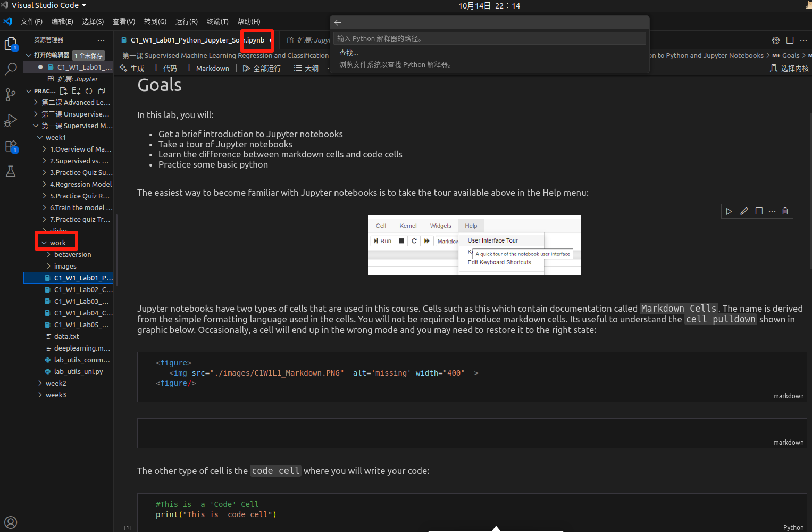
Task: Collapse all folders in explorer
Action: [102, 91]
